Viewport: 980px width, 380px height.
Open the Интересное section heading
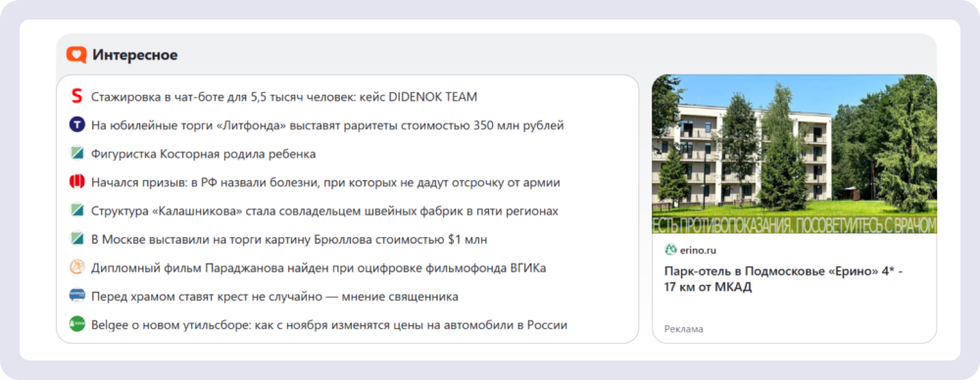click(x=135, y=55)
